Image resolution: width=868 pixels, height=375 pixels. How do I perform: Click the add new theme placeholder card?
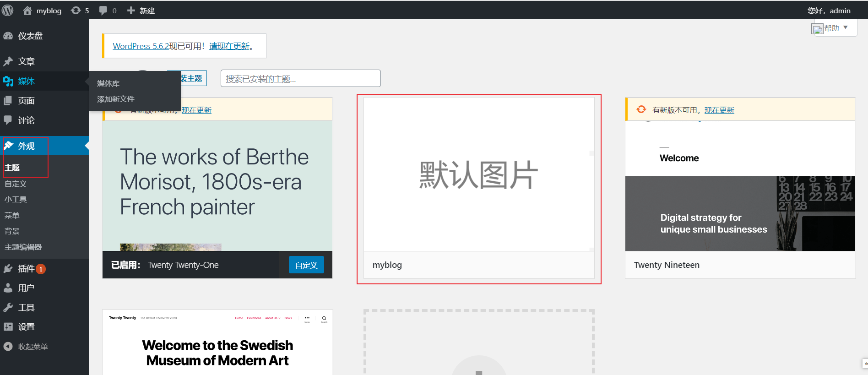pos(479,342)
